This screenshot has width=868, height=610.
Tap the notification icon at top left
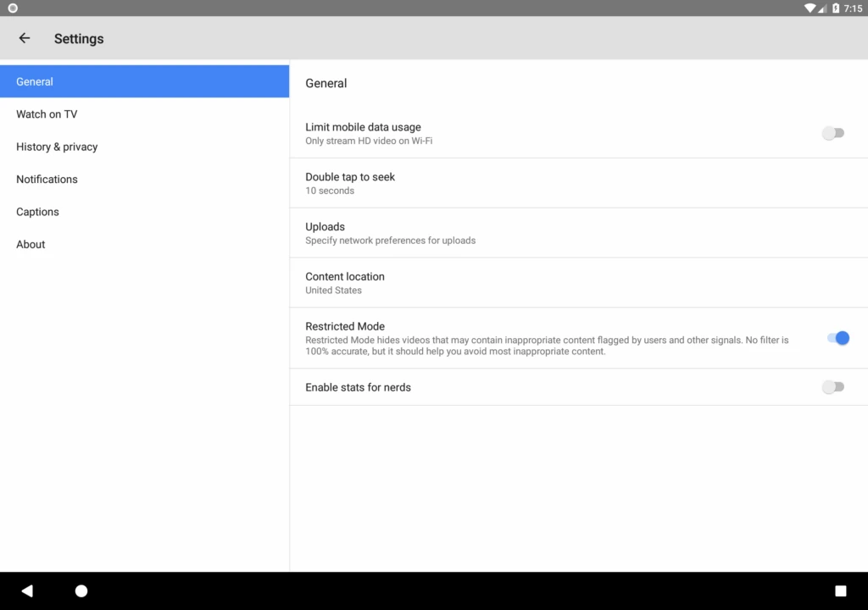(x=12, y=8)
